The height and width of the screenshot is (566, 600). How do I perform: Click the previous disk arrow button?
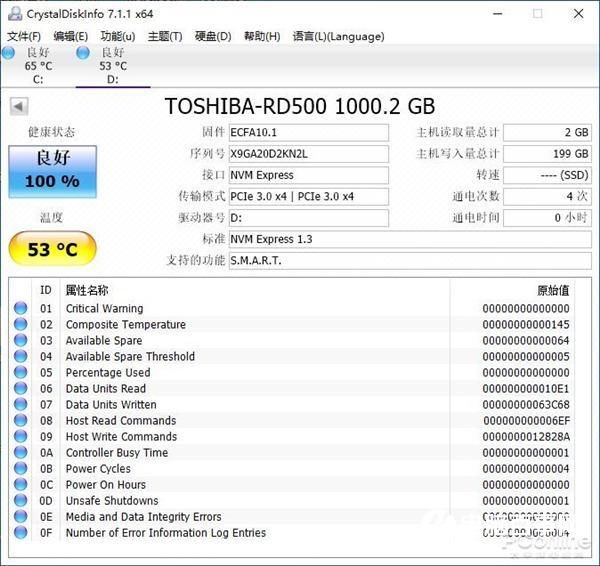pos(19,106)
